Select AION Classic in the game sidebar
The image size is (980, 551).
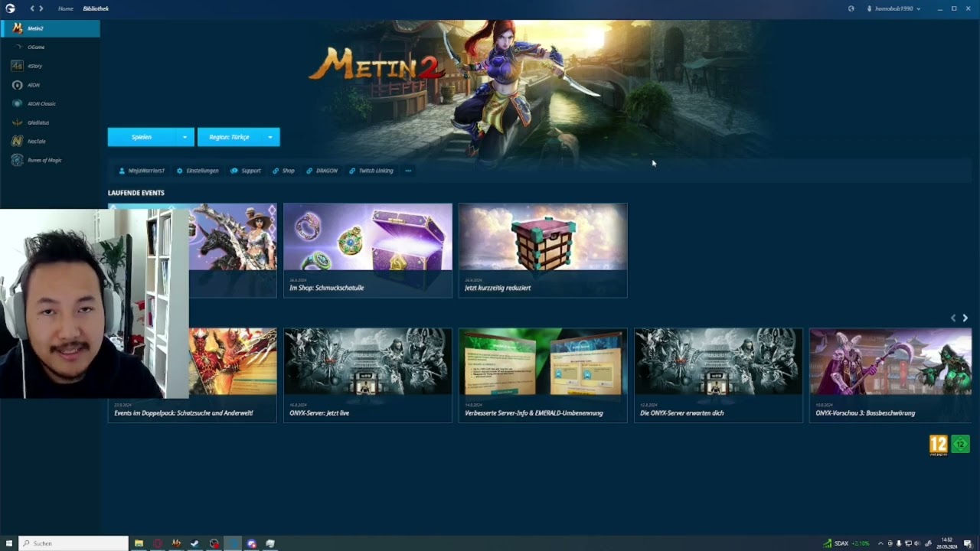click(51, 103)
